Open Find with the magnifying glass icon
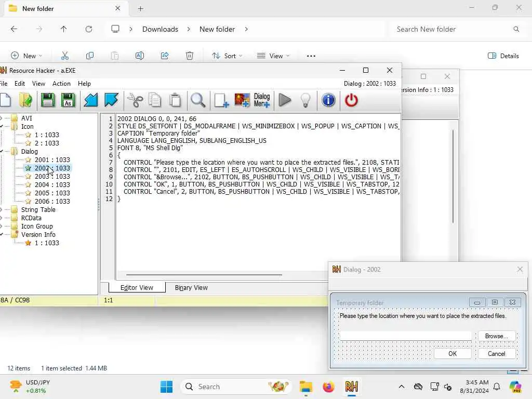 point(198,100)
